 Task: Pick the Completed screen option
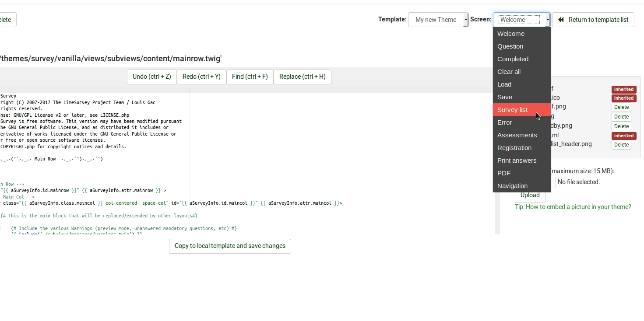tap(513, 59)
